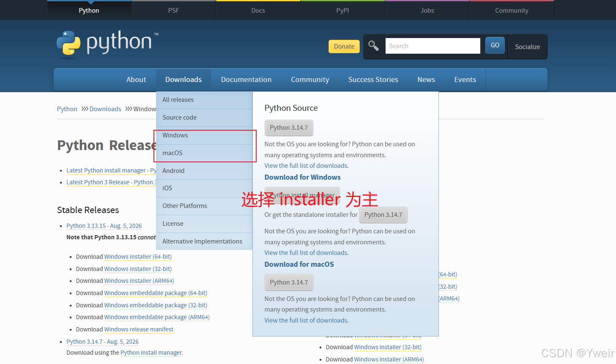Screen dimensions: 616x364
Task: Open Latest Python 3 Release link
Action: (111, 182)
